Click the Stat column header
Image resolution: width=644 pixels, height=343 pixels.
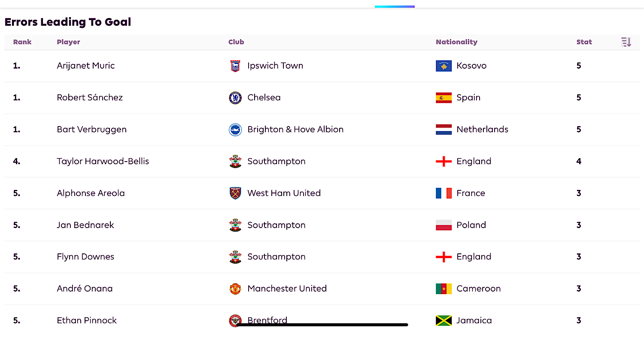pyautogui.click(x=584, y=42)
